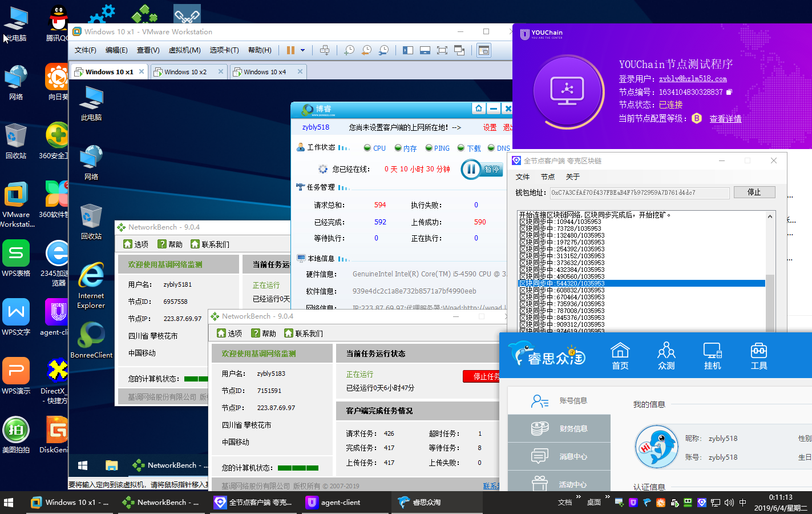Revert to snapshot using the clock-arrow icon

click(x=366, y=50)
